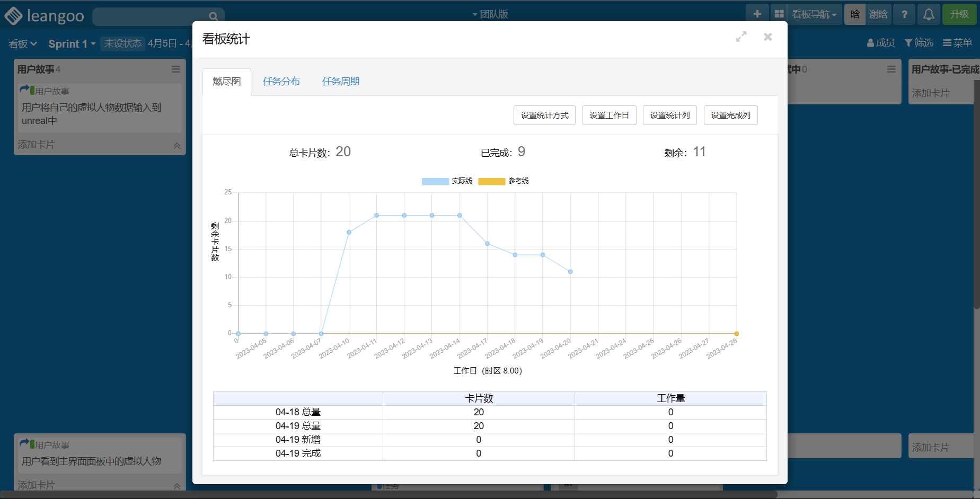Click the 设置工作日 button
Screen dimensions: 980x499
point(609,115)
